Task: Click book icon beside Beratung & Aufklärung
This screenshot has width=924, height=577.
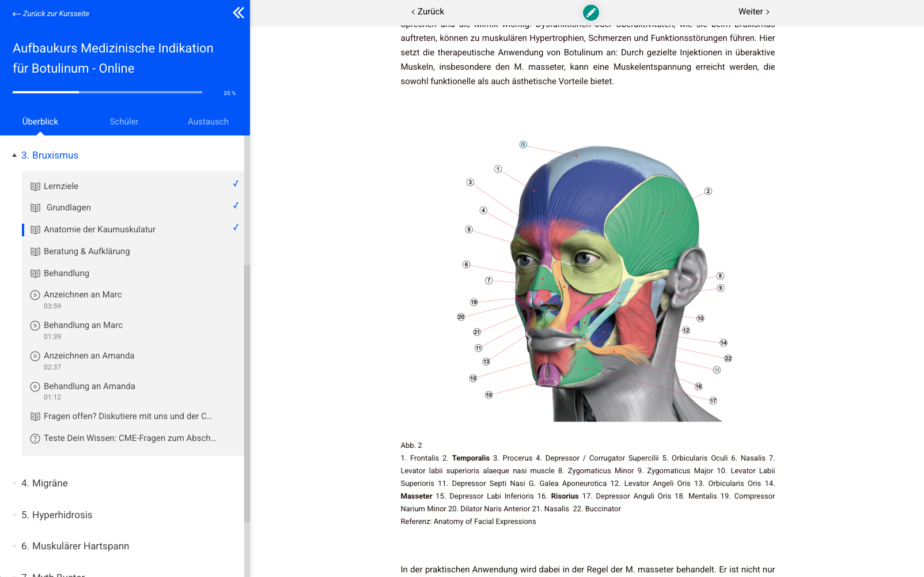Action: click(x=35, y=251)
